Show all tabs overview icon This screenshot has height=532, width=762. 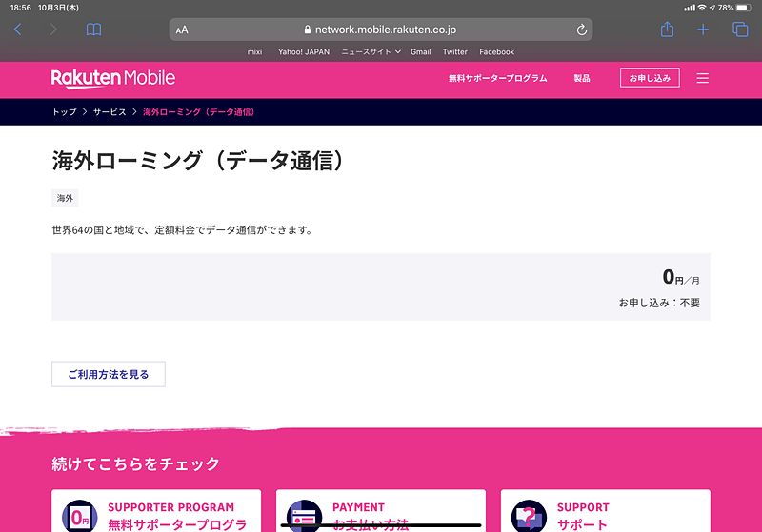point(740,30)
